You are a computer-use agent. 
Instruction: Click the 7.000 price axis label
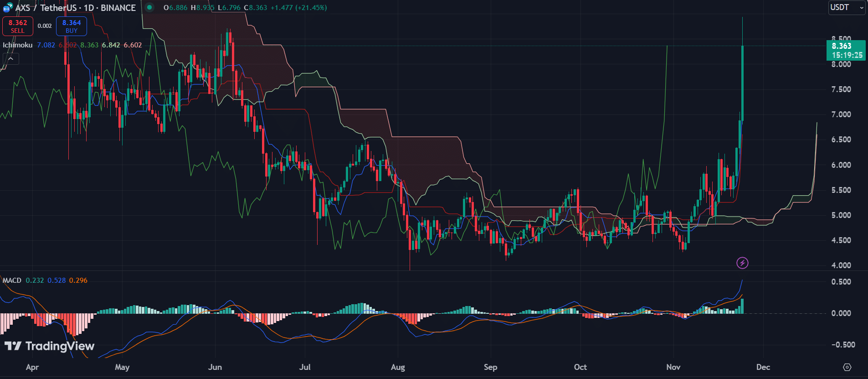pos(841,114)
